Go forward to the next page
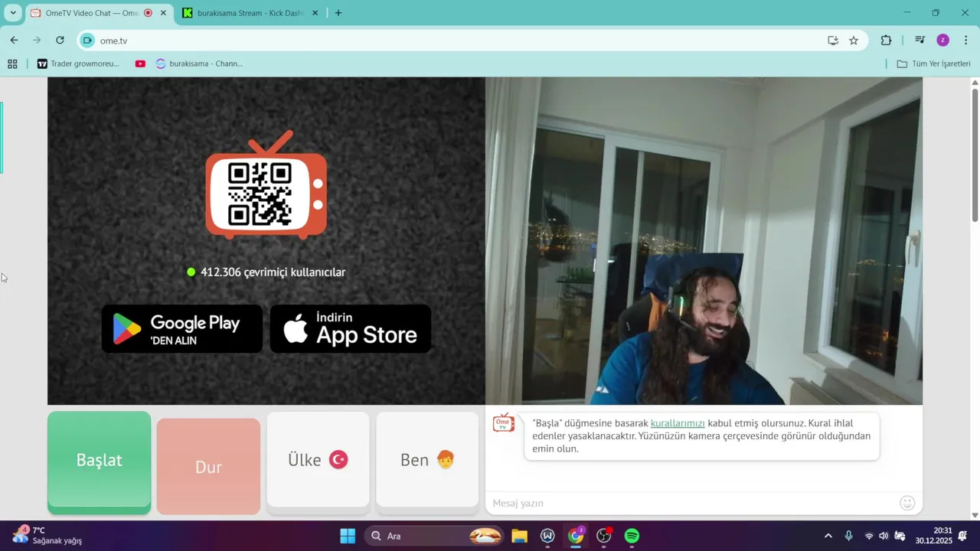 (x=37, y=41)
